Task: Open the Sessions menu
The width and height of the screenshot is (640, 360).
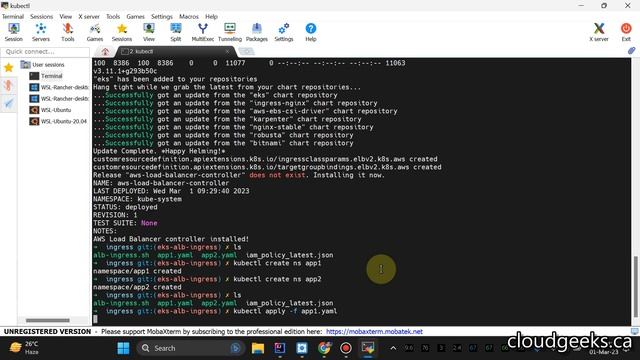Action: point(41,16)
